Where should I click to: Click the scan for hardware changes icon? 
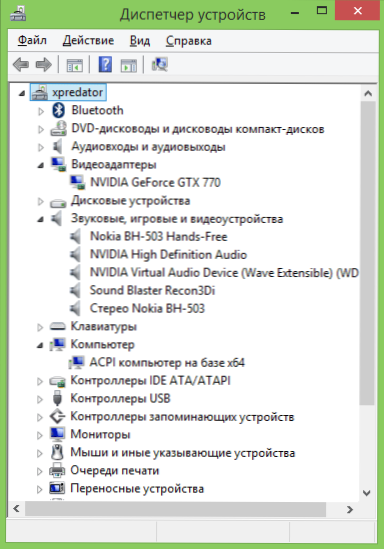click(160, 64)
